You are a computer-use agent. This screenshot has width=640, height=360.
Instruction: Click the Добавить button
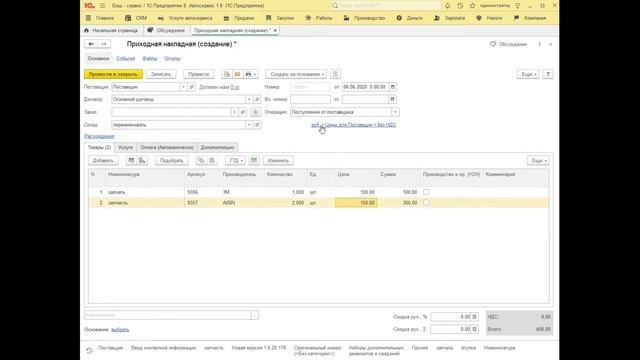103,160
